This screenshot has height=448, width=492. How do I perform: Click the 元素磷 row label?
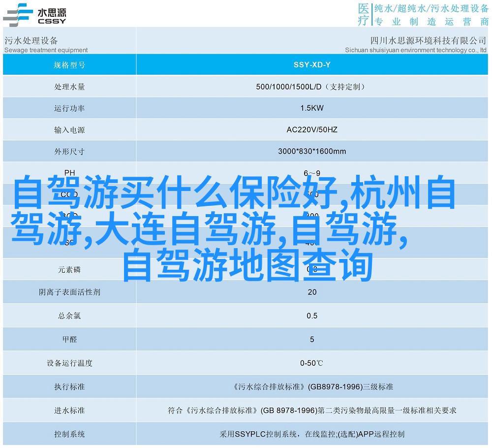coord(69,270)
